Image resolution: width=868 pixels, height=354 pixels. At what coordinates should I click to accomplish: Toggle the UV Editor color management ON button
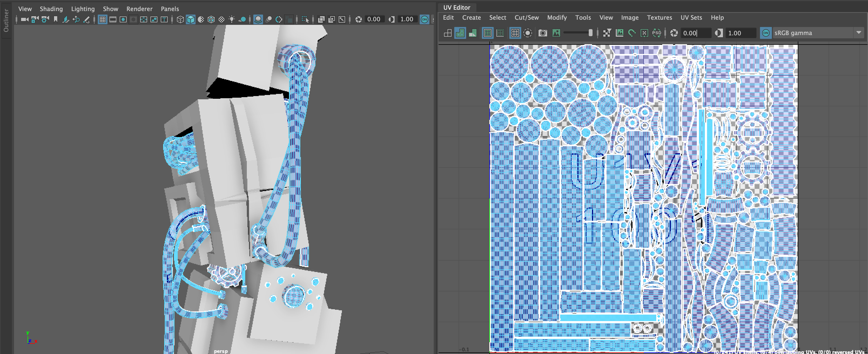(x=766, y=33)
